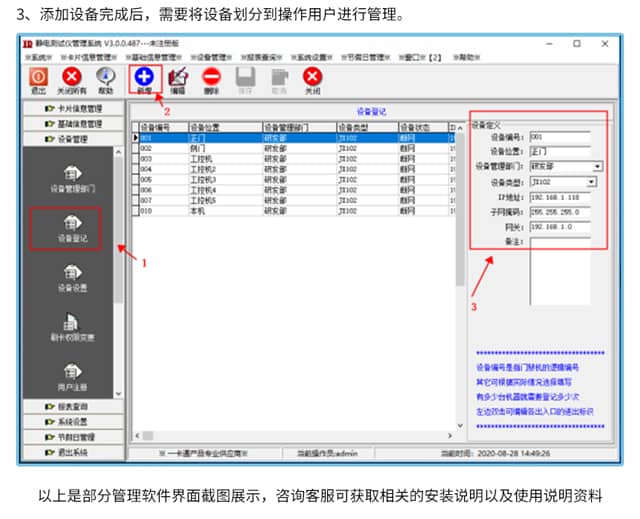This screenshot has width=640, height=519.
Task: Open 设备管理部门 in the sidebar
Action: tap(71, 177)
